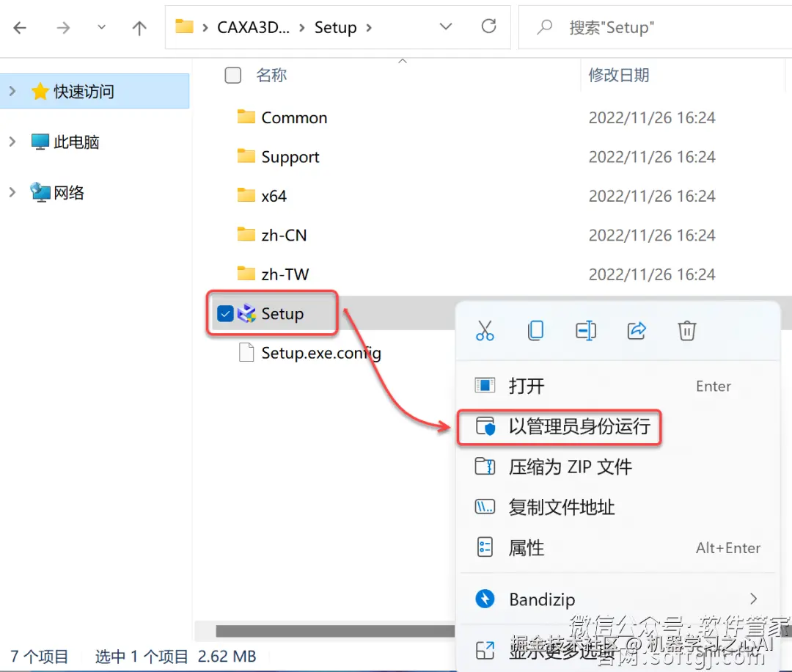
Task: Sort files by the 名称 column header
Action: pyautogui.click(x=271, y=76)
